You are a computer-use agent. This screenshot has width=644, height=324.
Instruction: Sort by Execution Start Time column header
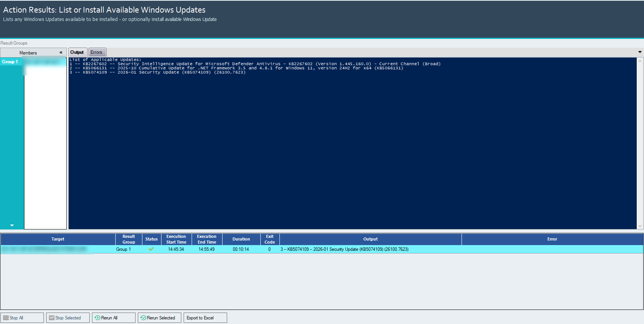(176, 239)
